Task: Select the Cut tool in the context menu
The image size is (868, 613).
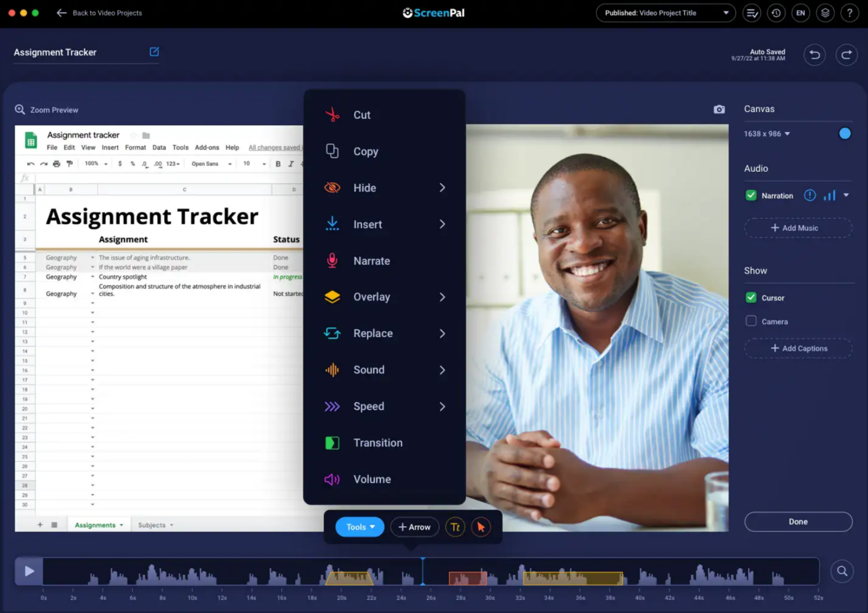Action: point(362,115)
